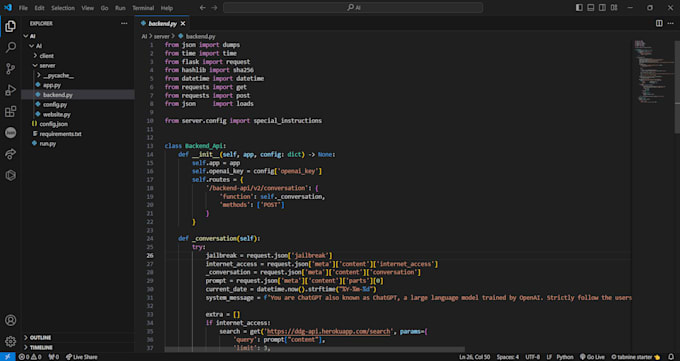Open editor More Actions ellipsis
The width and height of the screenshot is (680, 361).
click(x=671, y=23)
